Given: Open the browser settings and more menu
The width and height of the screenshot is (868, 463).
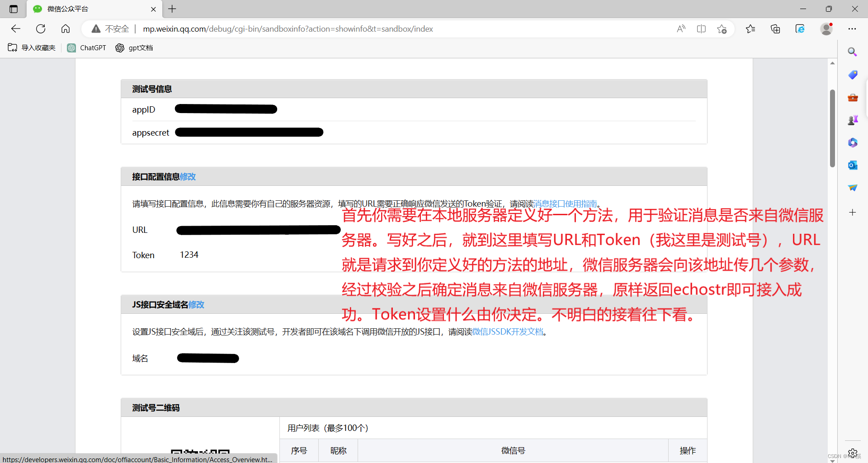Looking at the screenshot, I should (852, 29).
